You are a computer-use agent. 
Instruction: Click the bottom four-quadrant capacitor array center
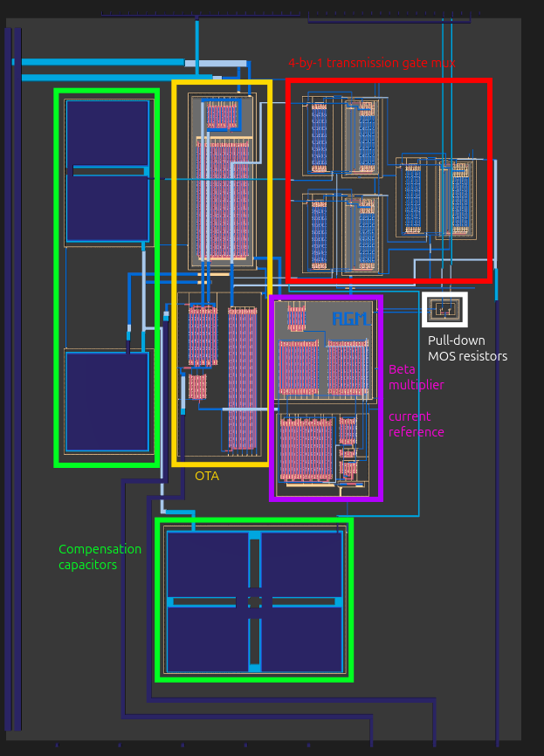(x=254, y=601)
